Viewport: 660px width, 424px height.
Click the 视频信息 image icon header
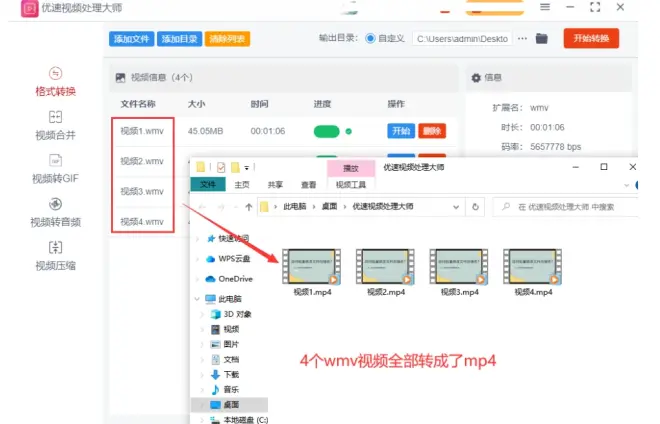click(120, 78)
